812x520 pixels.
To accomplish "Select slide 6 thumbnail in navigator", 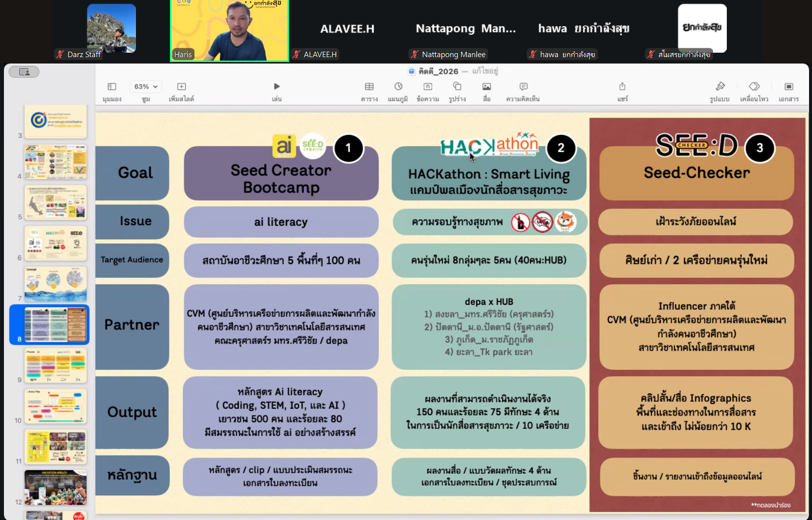I will pyautogui.click(x=56, y=243).
